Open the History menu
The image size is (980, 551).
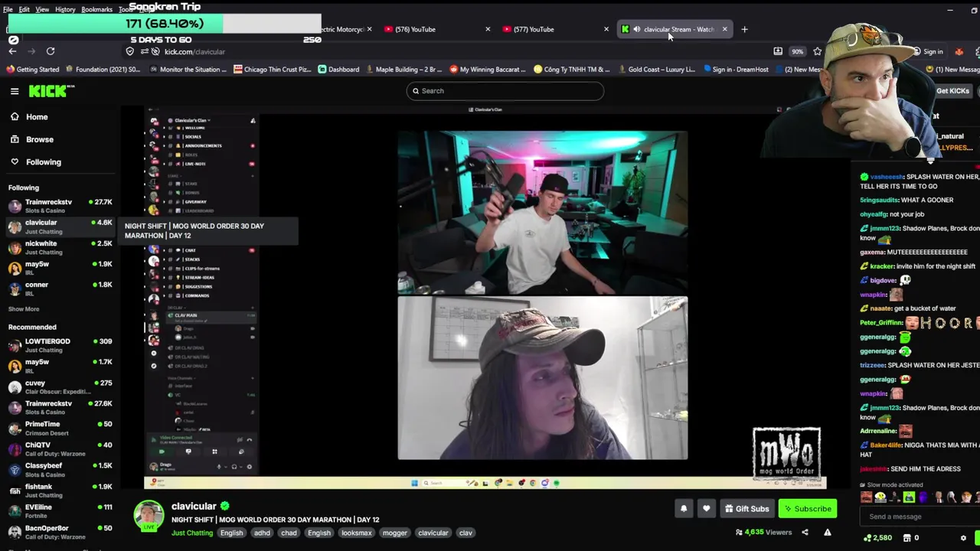coord(65,9)
